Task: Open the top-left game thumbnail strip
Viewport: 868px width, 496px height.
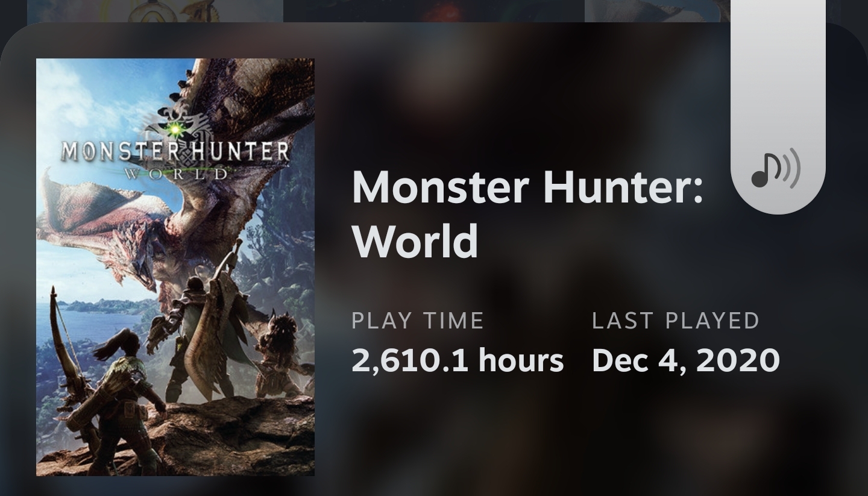Action: point(155,11)
